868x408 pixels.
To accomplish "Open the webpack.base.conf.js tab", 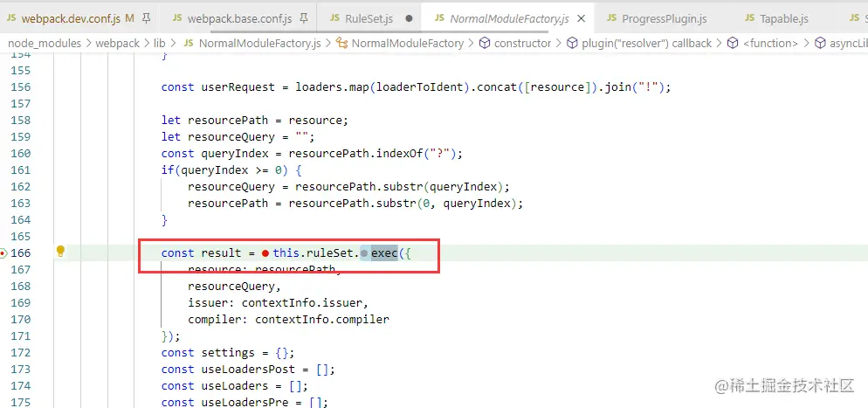I will (x=239, y=18).
